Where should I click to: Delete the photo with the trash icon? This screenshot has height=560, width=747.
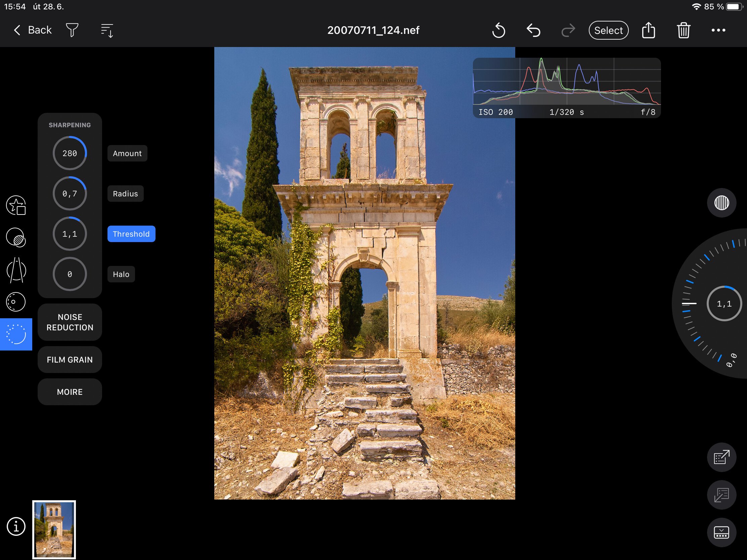[x=684, y=30]
